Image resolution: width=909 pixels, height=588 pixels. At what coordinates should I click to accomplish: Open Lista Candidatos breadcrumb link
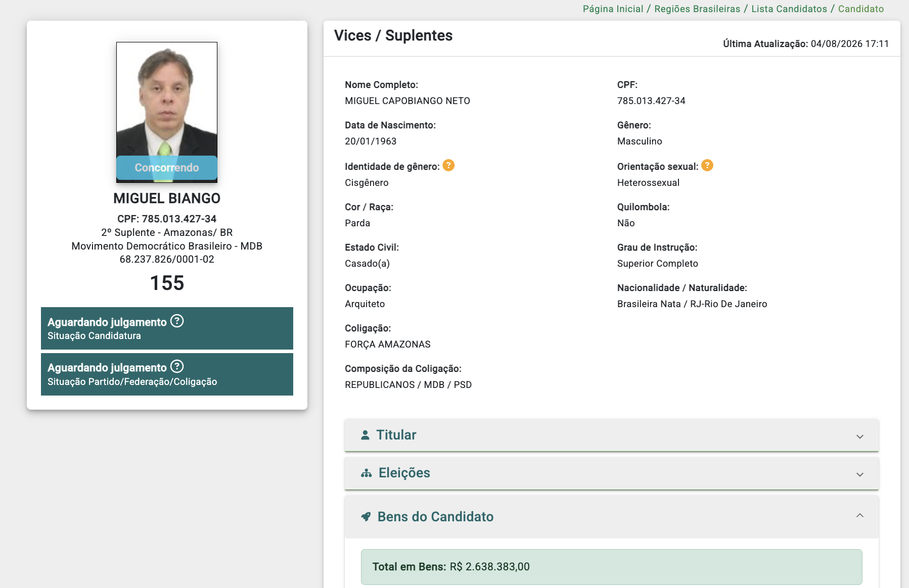point(789,9)
